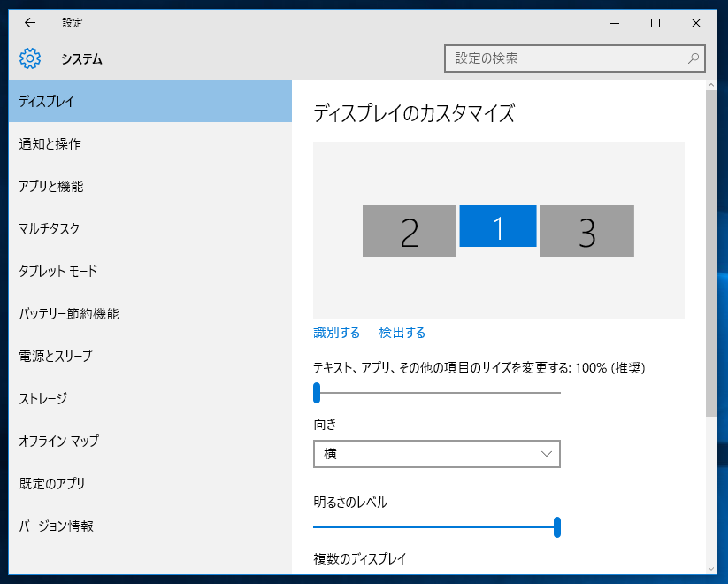728x584 pixels.
Task: Select display 1 thumbnail
Action: (x=498, y=227)
